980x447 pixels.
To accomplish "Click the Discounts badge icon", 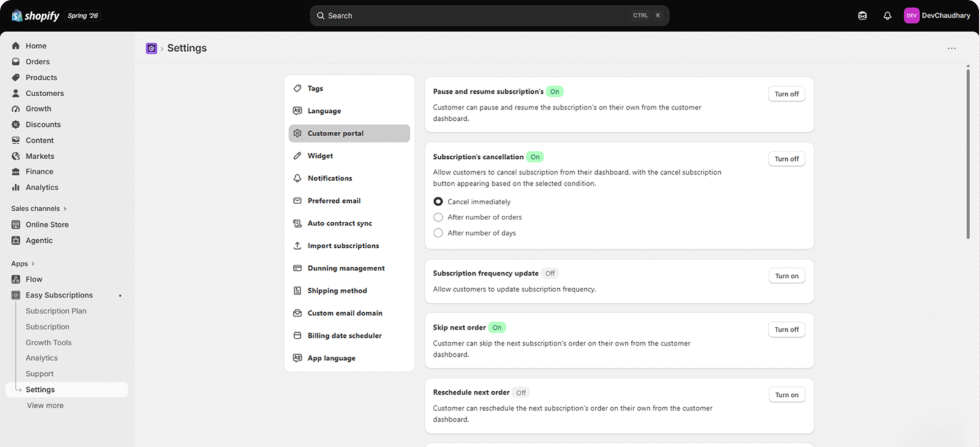I will tap(16, 124).
